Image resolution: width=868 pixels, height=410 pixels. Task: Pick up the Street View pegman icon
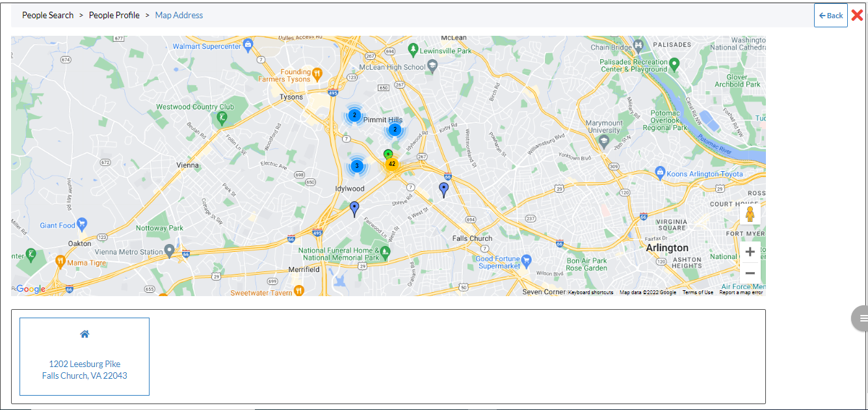[750, 214]
